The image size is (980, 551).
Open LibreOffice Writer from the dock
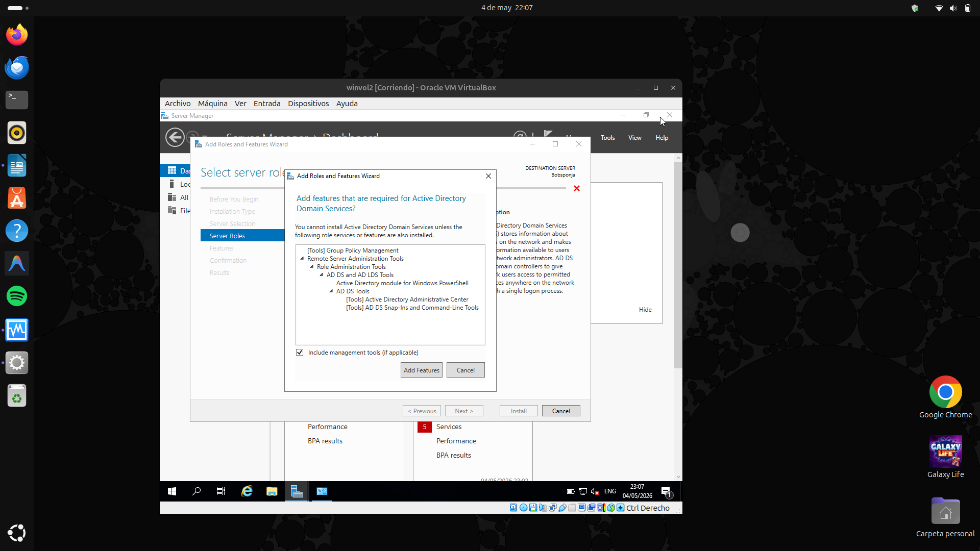17,165
